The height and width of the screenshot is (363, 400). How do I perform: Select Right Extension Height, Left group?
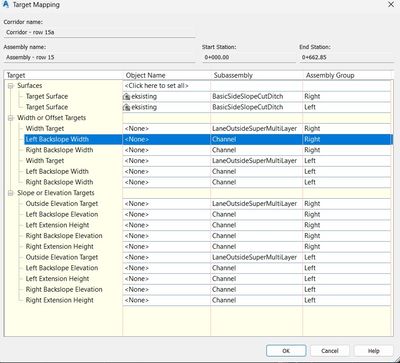coord(60,300)
